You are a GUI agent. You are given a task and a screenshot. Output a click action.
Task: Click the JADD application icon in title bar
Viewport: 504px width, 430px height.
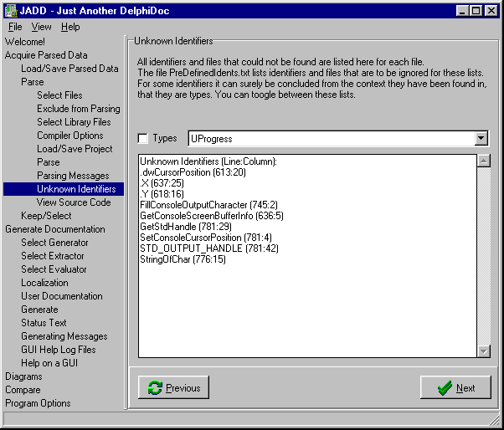pyautogui.click(x=11, y=11)
